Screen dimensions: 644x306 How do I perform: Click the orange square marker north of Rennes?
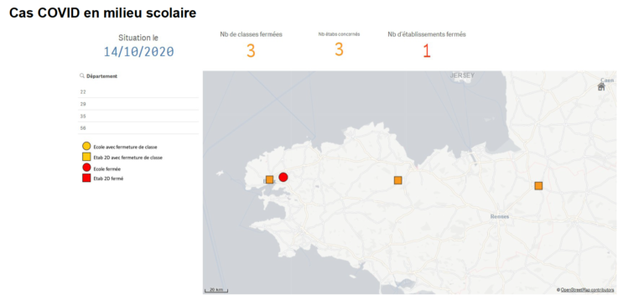(x=538, y=185)
